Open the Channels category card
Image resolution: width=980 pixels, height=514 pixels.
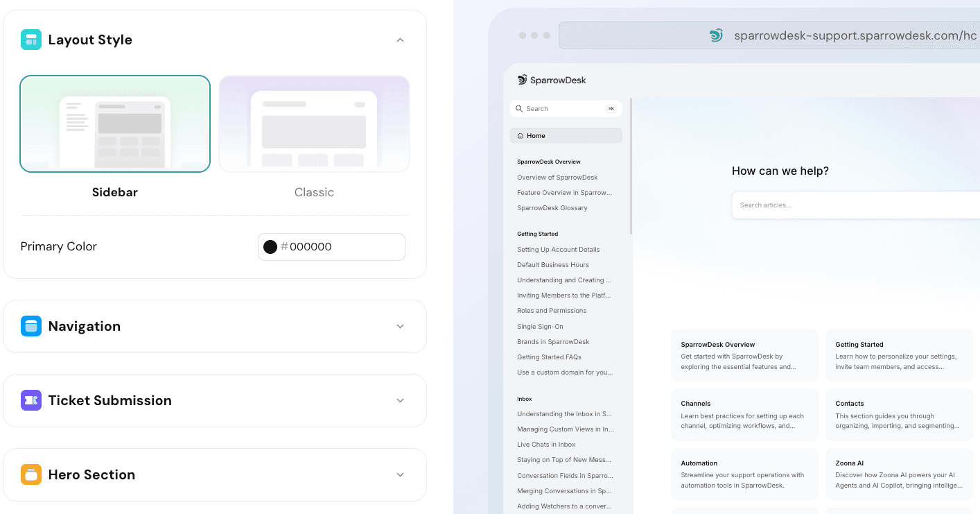(744, 414)
